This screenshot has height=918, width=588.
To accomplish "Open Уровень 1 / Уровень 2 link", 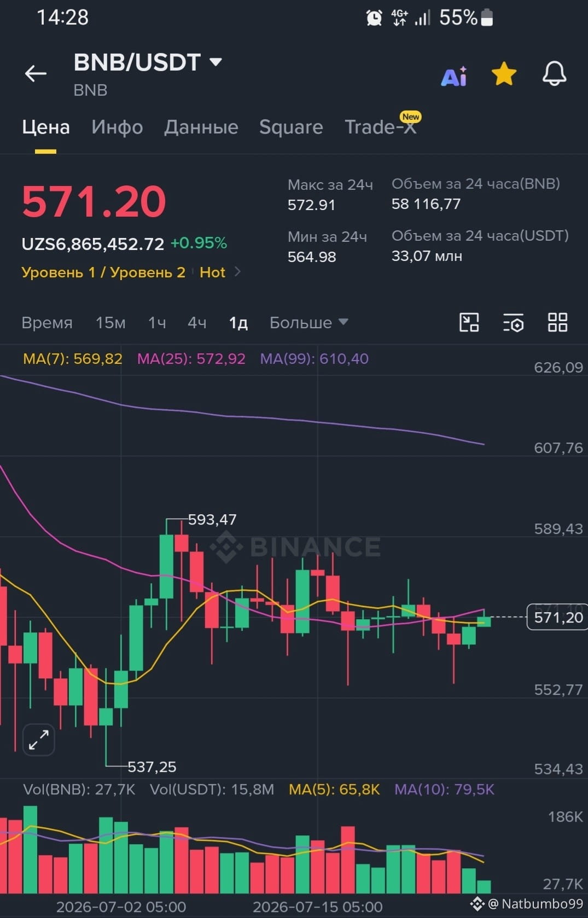I will tap(103, 272).
